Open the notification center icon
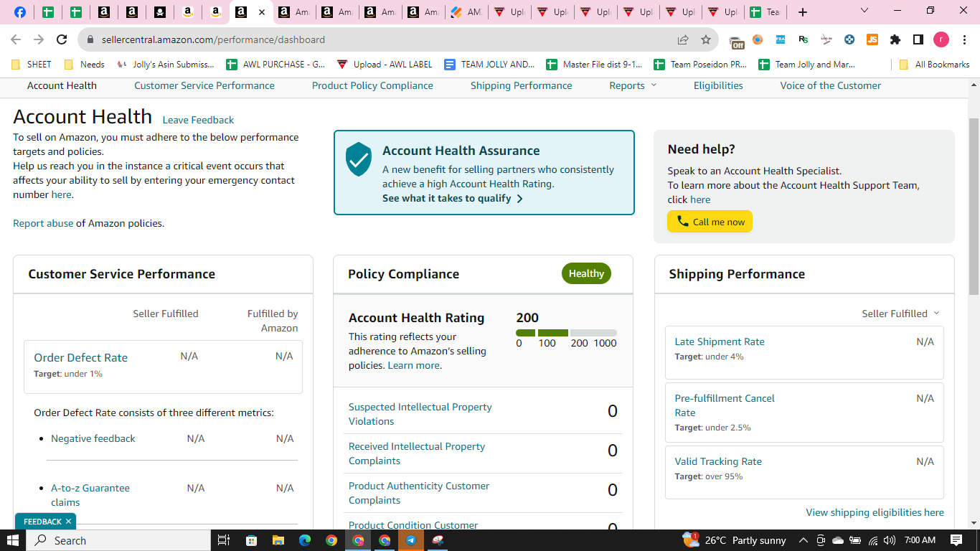 (956, 540)
